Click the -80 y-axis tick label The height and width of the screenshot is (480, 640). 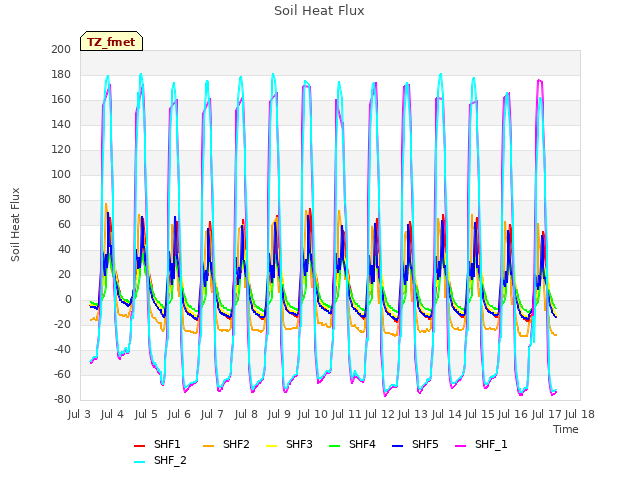point(62,400)
